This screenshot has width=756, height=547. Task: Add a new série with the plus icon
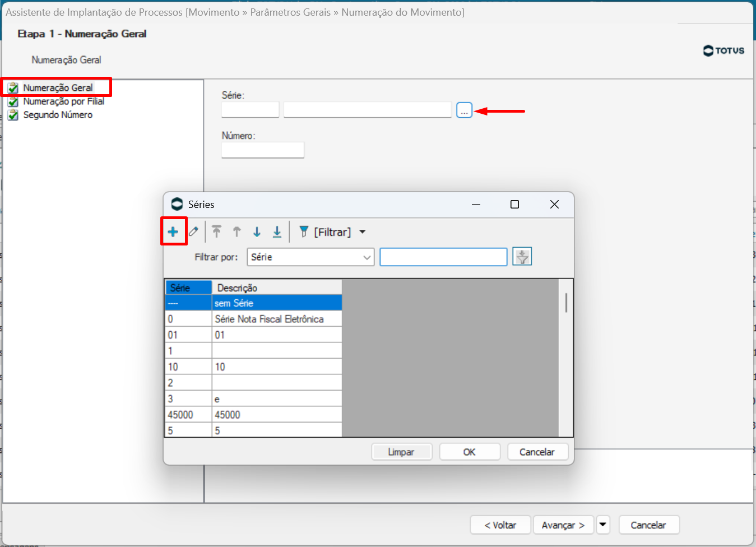[173, 232]
